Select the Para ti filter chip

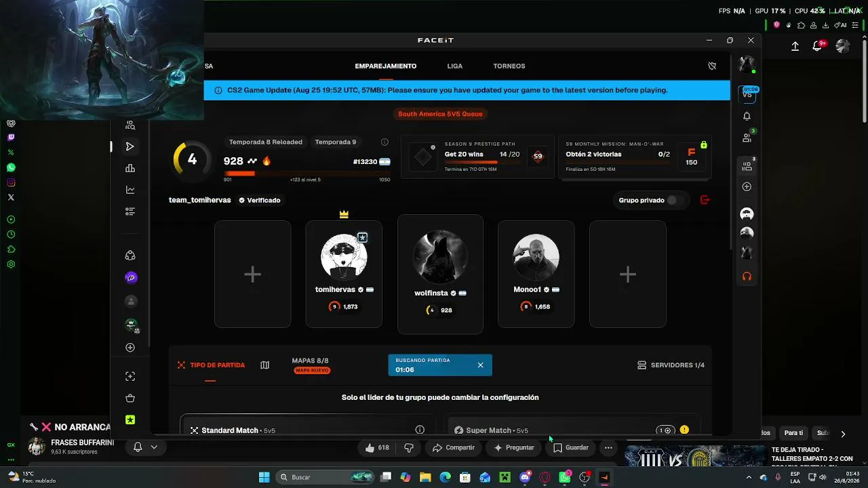[793, 433]
